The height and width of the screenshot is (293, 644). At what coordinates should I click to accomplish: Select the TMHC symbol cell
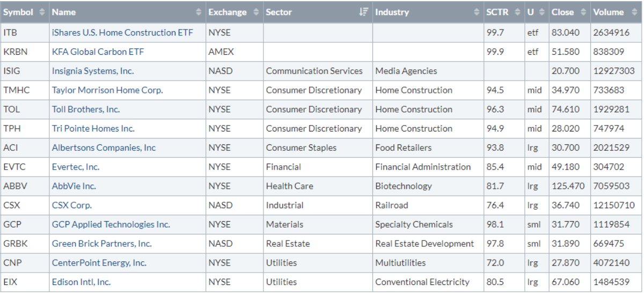click(17, 90)
